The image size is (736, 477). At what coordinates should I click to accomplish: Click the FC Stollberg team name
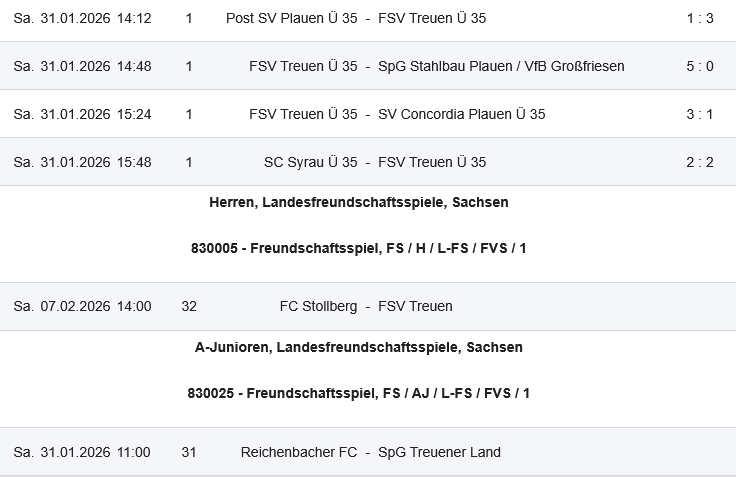click(318, 306)
